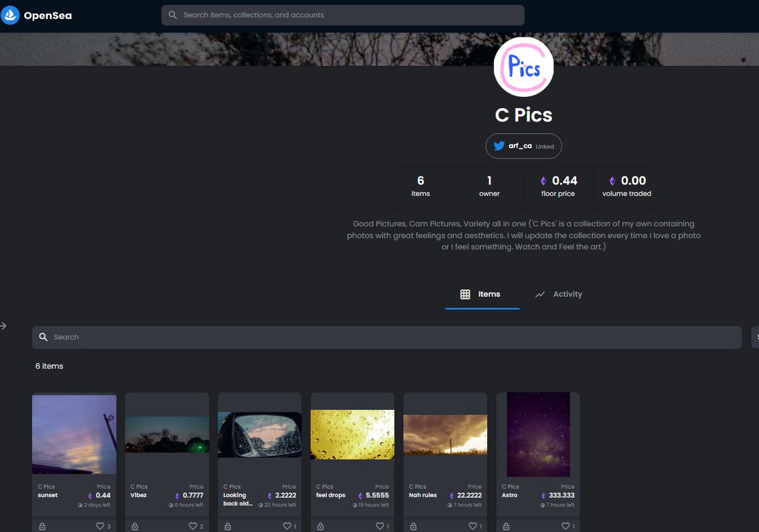Click the lock icon on sunset card
Screen dimensions: 759x532
pyautogui.click(x=42, y=526)
